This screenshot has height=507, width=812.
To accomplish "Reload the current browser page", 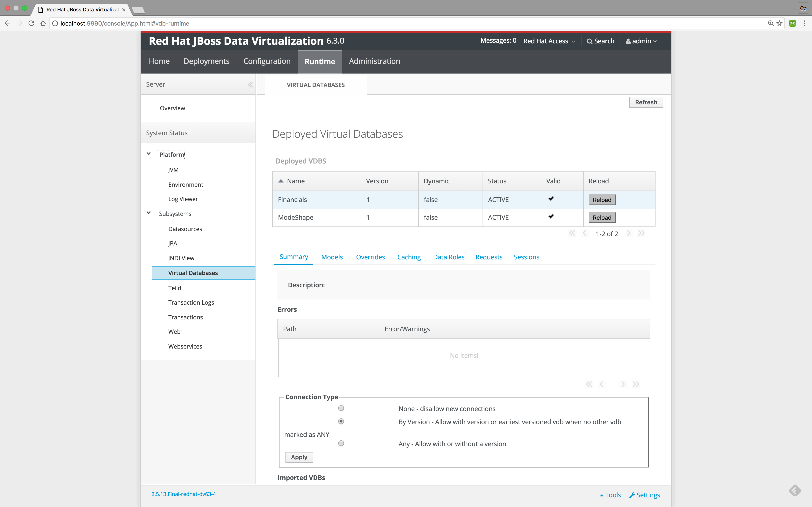I will coord(31,23).
